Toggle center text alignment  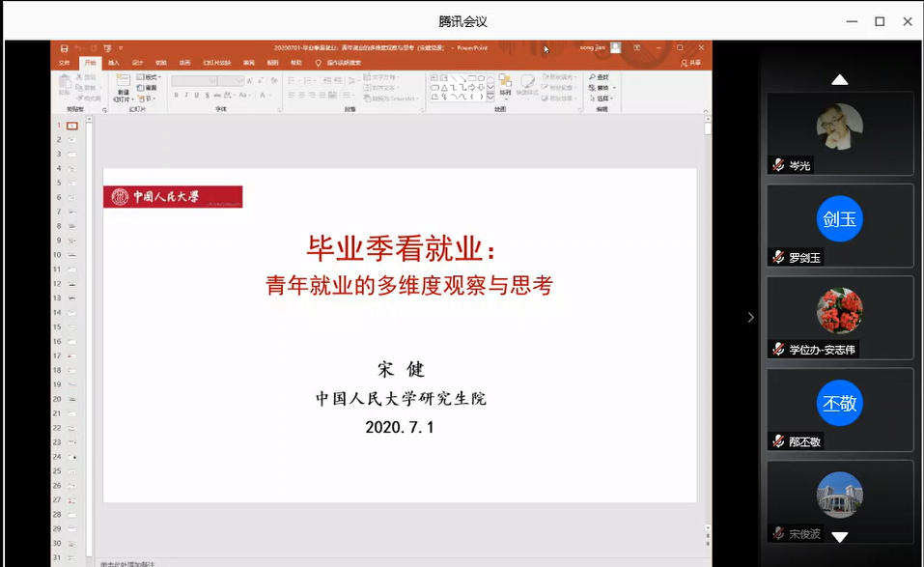tap(301, 95)
